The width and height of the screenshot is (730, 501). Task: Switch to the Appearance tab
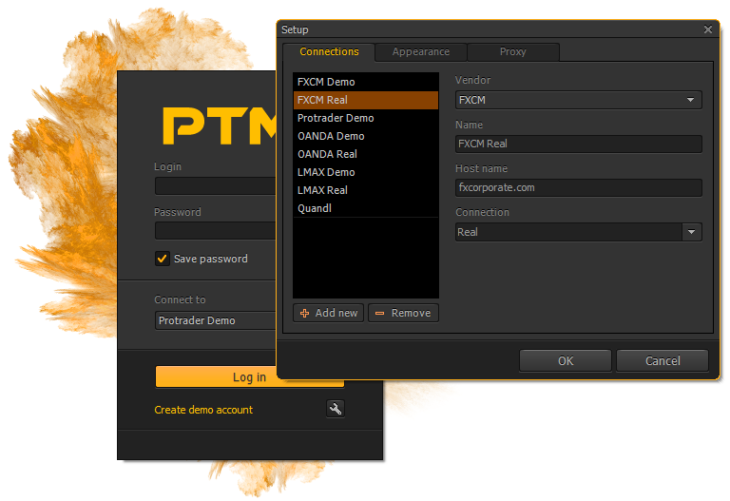(x=421, y=52)
